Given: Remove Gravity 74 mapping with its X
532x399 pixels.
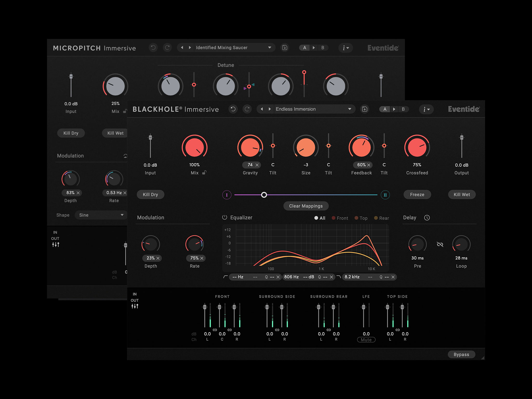Looking at the screenshot, I should tap(257, 165).
